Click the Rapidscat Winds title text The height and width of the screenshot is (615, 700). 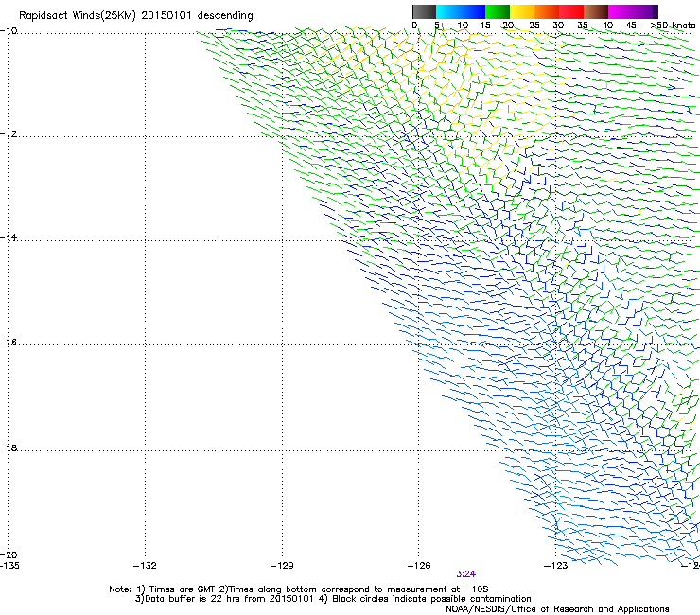pos(135,16)
